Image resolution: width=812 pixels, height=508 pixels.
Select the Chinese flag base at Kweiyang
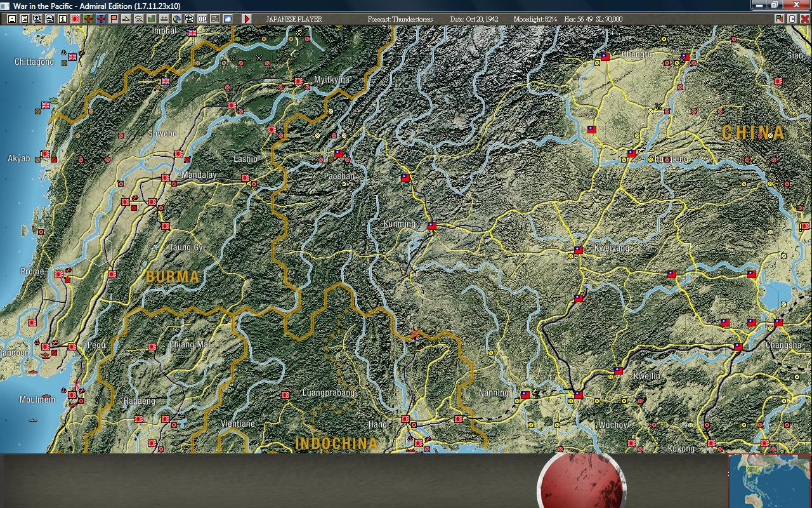point(579,250)
